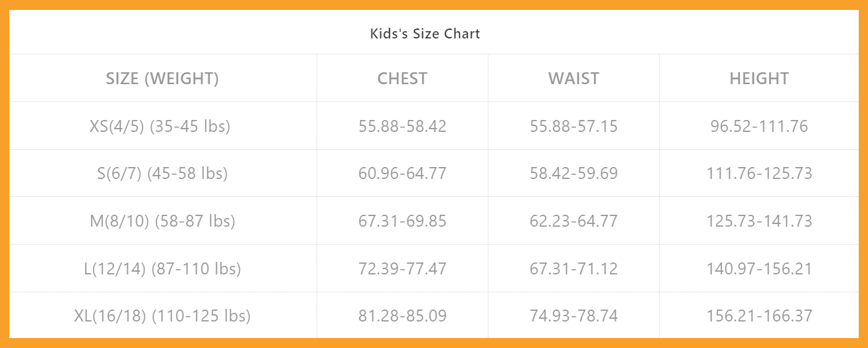Select height value 140.97-156.21
This screenshot has height=348, width=868.
[759, 268]
